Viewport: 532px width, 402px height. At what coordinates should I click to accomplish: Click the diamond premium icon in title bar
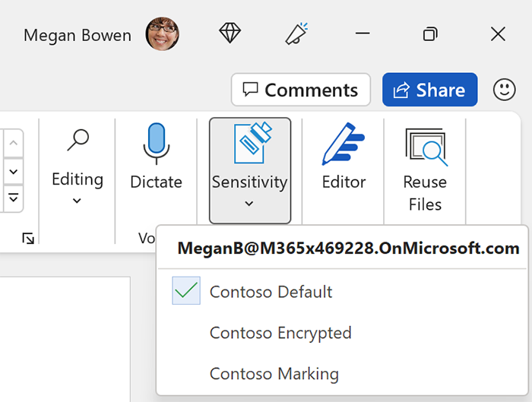click(230, 33)
